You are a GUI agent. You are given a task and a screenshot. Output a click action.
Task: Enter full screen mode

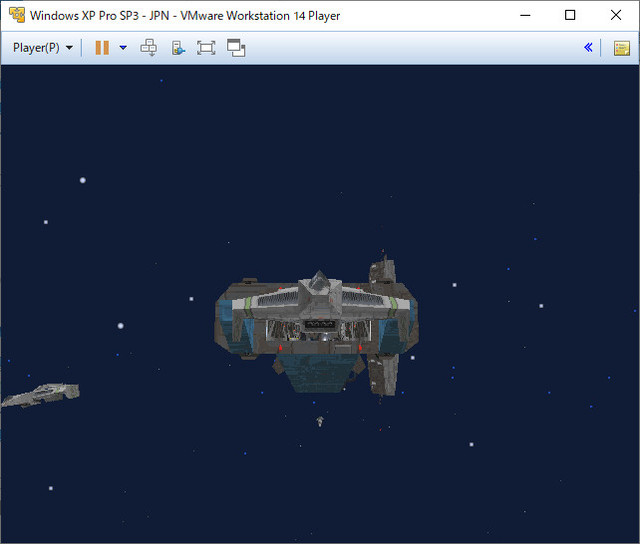(x=206, y=48)
